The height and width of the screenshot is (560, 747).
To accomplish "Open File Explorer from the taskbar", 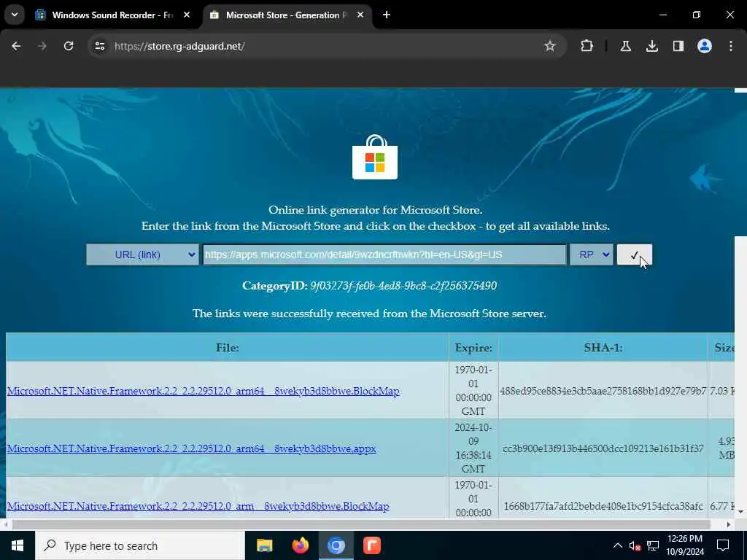I will (x=264, y=545).
